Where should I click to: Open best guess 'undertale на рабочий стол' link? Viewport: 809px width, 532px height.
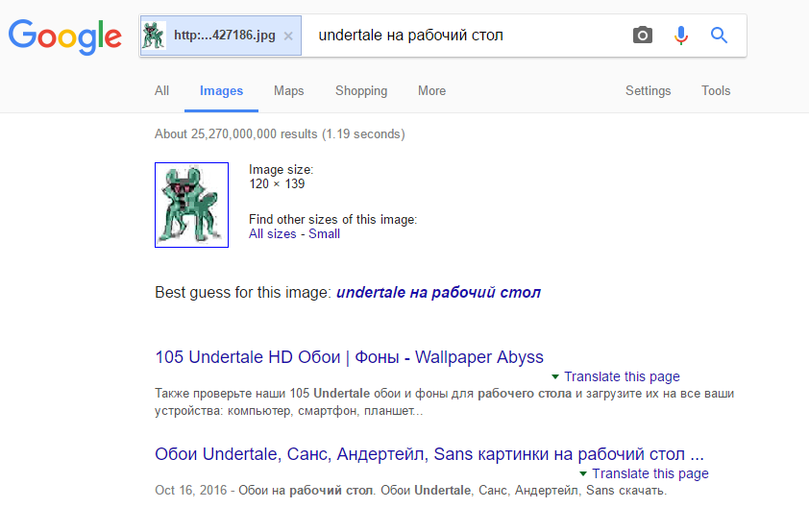click(x=438, y=292)
